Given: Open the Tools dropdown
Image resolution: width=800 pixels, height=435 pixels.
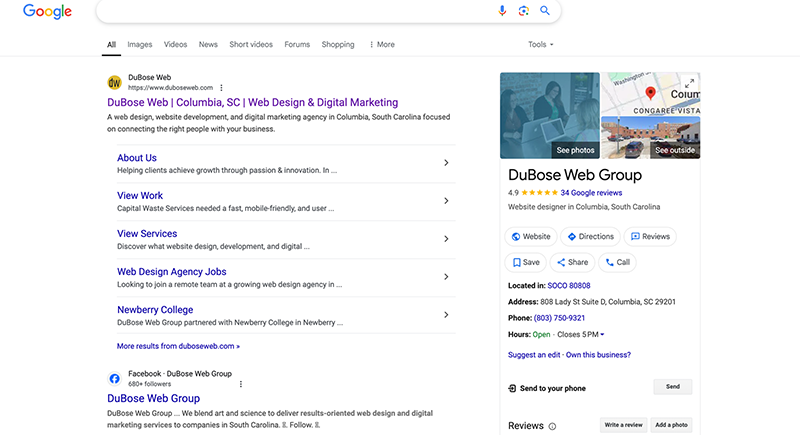Looking at the screenshot, I should (540, 44).
